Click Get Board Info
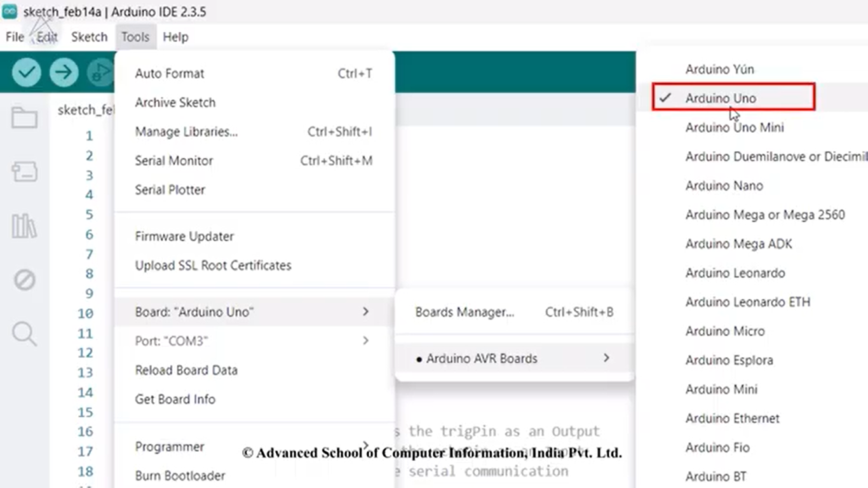The width and height of the screenshot is (868, 488). [254, 400]
